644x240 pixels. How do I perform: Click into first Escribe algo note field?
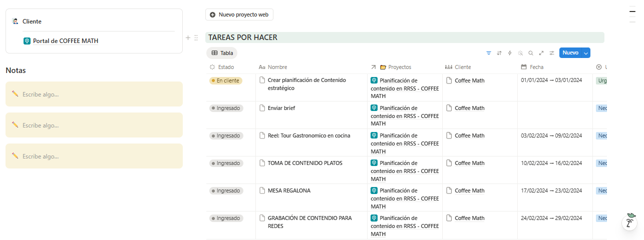94,94
